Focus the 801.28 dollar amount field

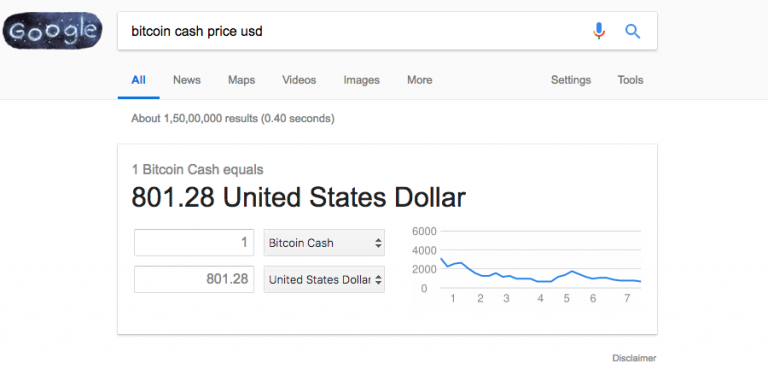tap(194, 279)
